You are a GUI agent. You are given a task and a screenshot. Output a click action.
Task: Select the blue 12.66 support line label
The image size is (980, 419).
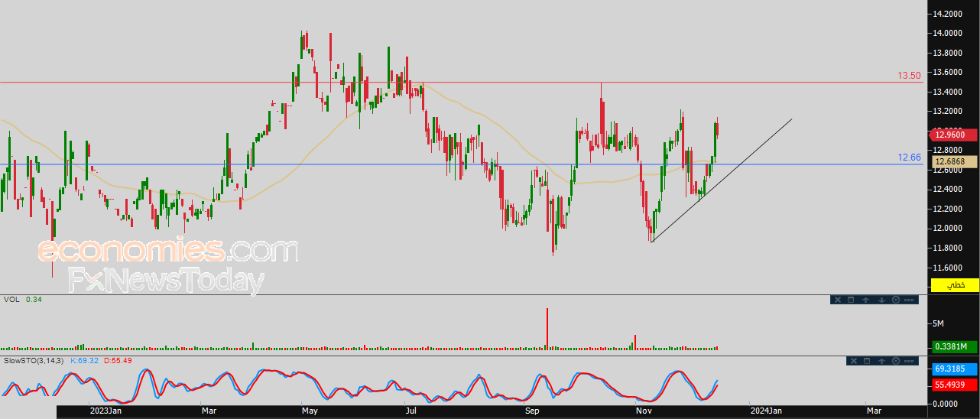(909, 158)
